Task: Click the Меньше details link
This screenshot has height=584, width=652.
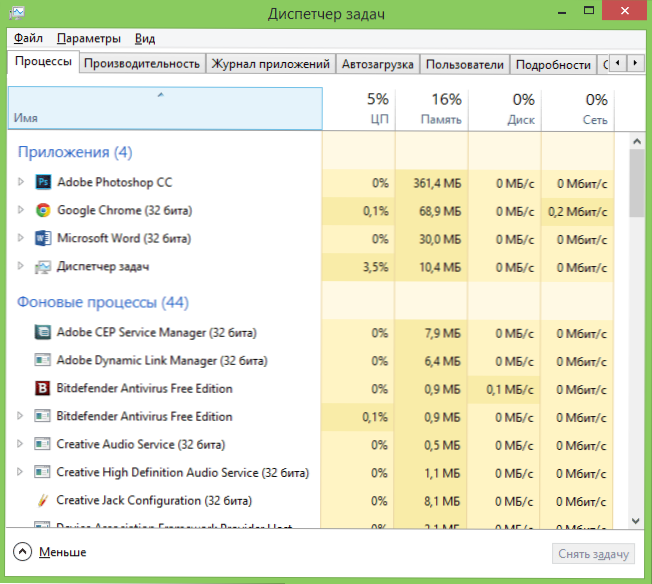Action: (62, 552)
